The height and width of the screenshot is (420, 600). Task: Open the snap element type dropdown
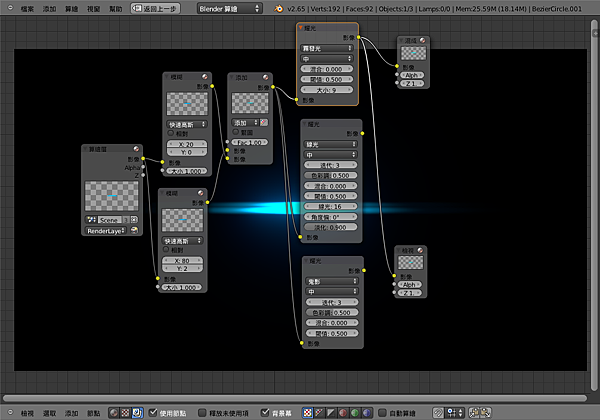coord(455,413)
